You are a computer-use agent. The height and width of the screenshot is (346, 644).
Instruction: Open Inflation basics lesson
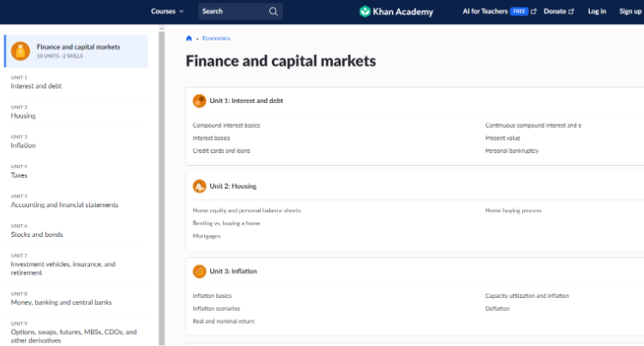(x=212, y=296)
